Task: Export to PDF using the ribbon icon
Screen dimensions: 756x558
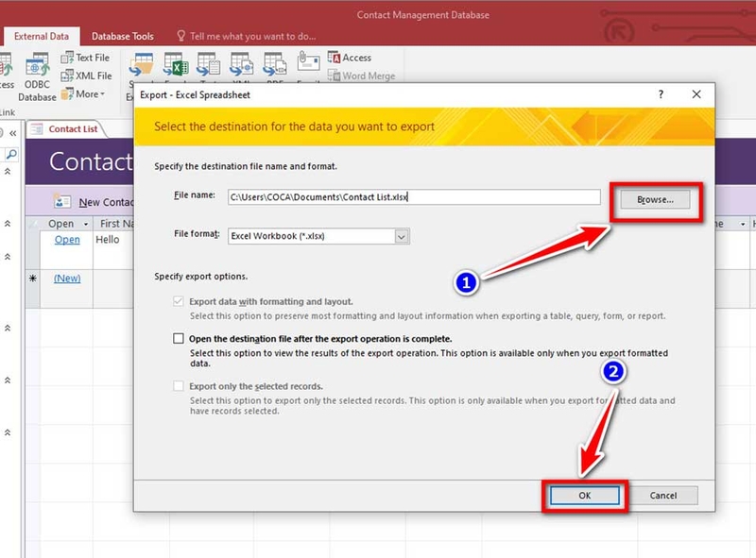Action: click(x=277, y=64)
